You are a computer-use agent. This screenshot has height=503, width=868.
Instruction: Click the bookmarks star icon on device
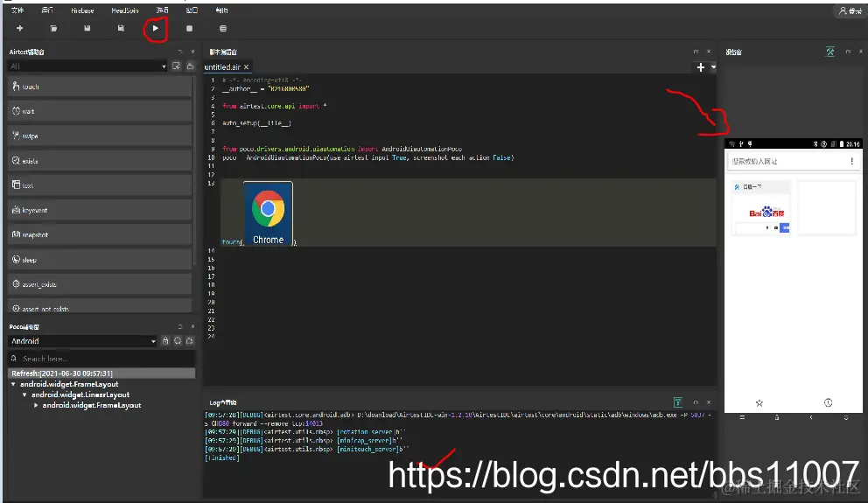click(x=759, y=403)
